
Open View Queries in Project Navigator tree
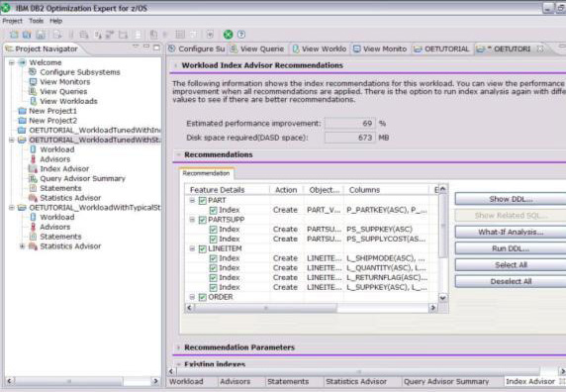pyautogui.click(x=63, y=91)
